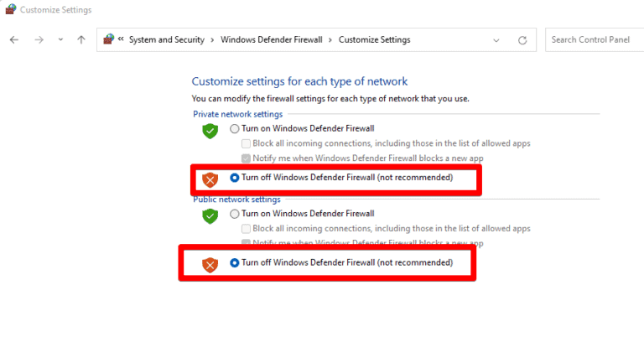This screenshot has height=337, width=644.
Task: Turn on Windows Defender Firewall for public network
Action: tap(235, 214)
